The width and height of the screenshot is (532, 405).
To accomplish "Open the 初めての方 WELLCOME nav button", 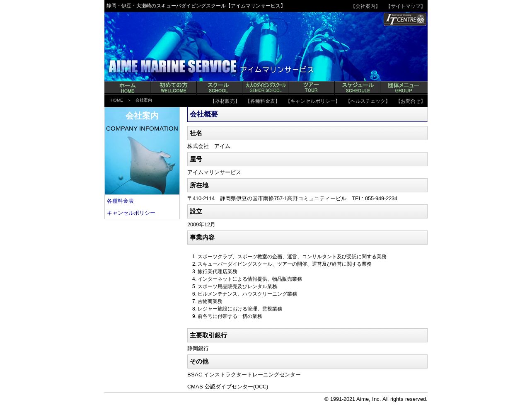I will pos(173,88).
